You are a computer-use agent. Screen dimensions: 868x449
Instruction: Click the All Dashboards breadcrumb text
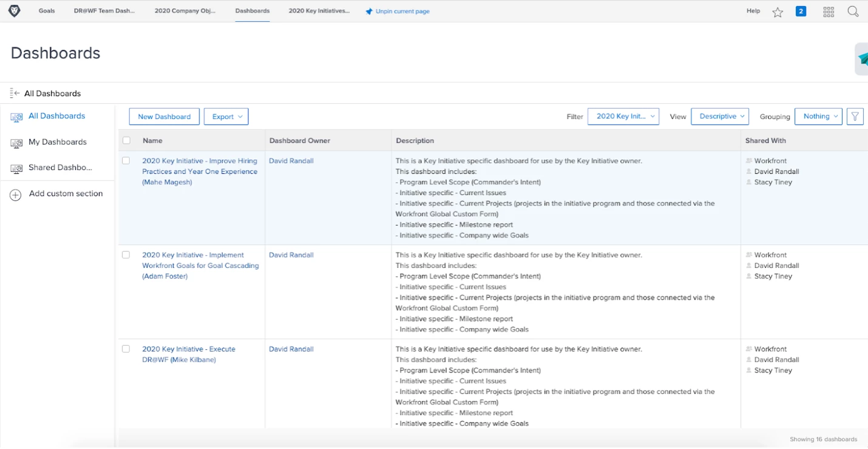point(52,94)
